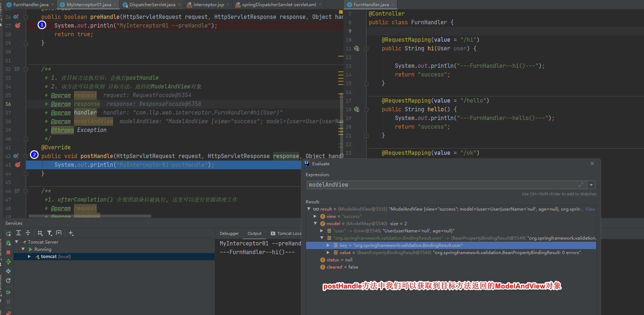644x315 pixels.
Task: Collapse the model field in Result tree
Action: [315, 224]
